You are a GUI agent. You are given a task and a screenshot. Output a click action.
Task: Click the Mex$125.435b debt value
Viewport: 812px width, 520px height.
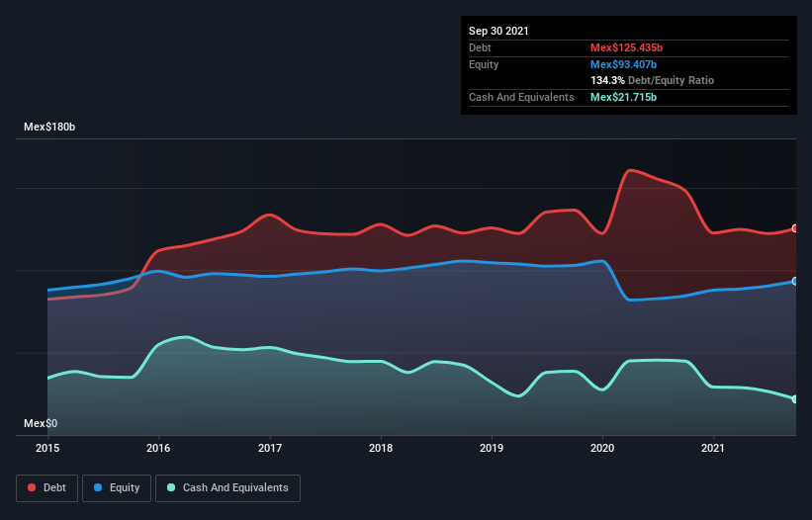pos(627,47)
